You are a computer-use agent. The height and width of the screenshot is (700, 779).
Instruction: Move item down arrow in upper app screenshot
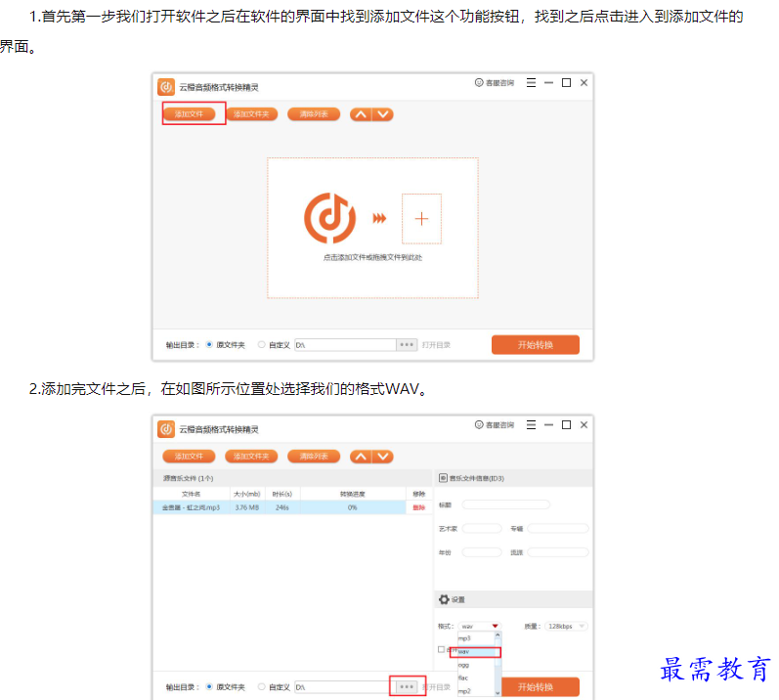point(382,114)
